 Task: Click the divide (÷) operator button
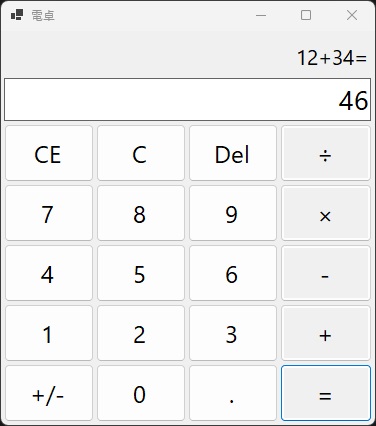[x=326, y=153]
